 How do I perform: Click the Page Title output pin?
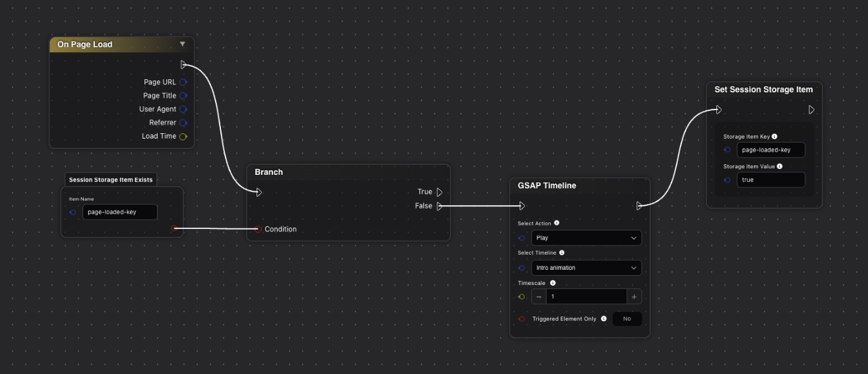[183, 96]
